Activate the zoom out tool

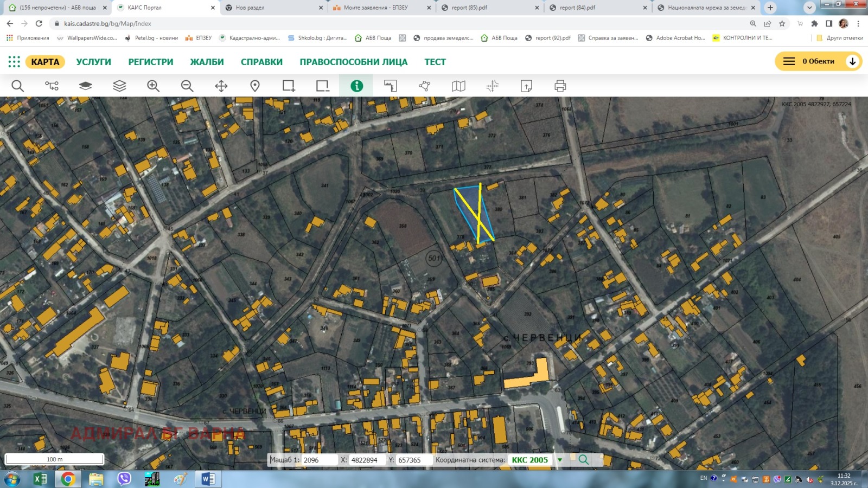click(187, 85)
